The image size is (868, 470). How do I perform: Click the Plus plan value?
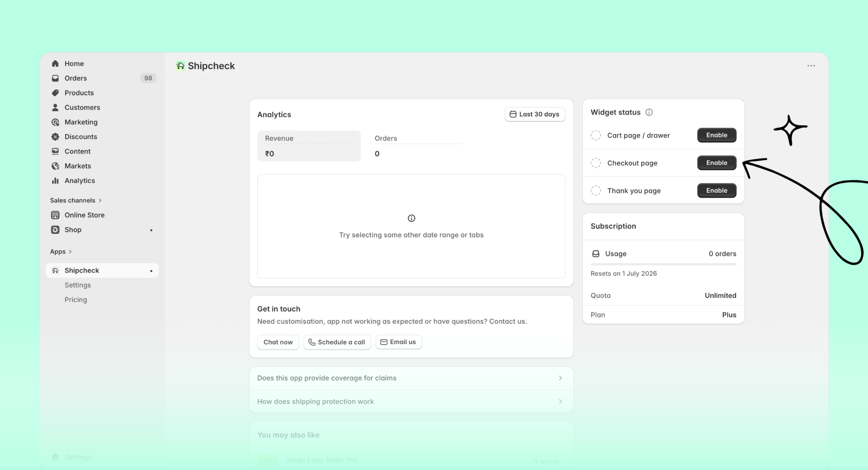[729, 315]
